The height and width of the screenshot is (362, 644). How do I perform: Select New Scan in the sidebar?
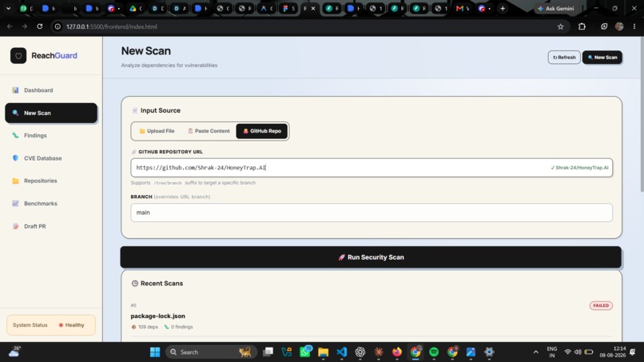(x=51, y=113)
